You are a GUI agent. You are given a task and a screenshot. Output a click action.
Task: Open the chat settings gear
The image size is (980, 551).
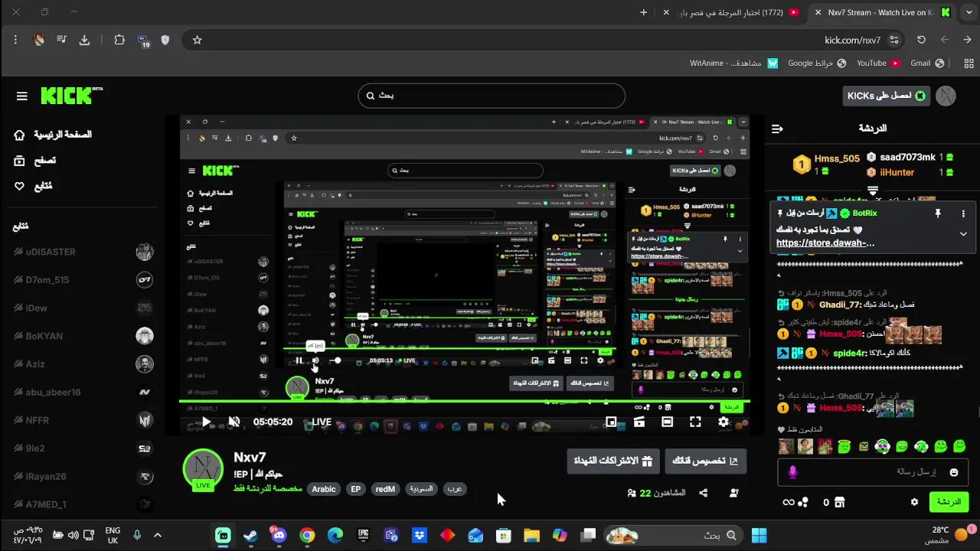click(x=914, y=502)
